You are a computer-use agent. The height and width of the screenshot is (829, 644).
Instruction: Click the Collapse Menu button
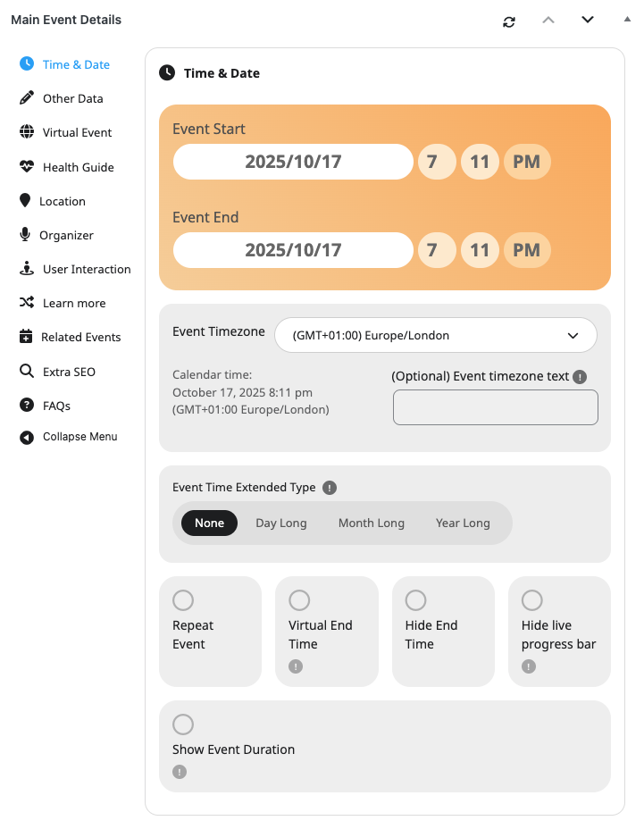(79, 437)
